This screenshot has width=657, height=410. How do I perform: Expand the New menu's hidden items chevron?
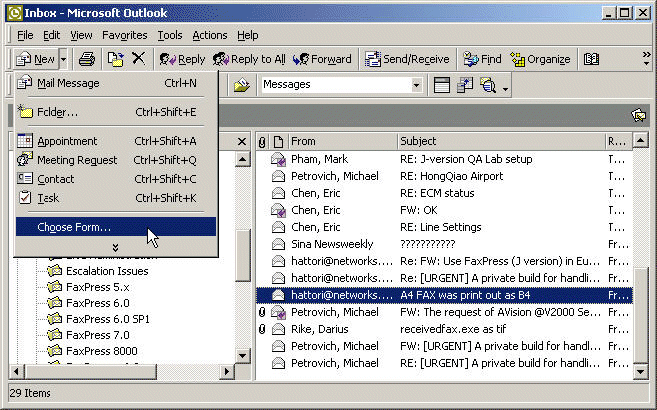[115, 246]
